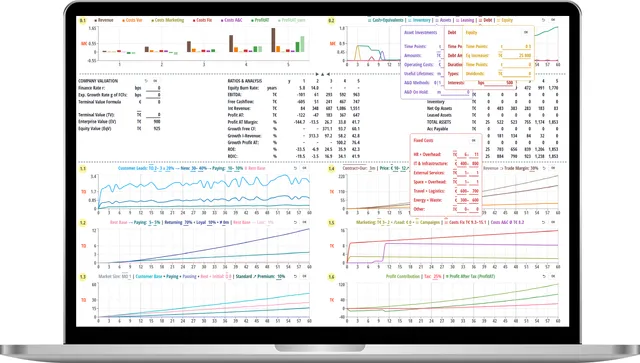Reset chart 1.1 with undo icon

[295, 168]
